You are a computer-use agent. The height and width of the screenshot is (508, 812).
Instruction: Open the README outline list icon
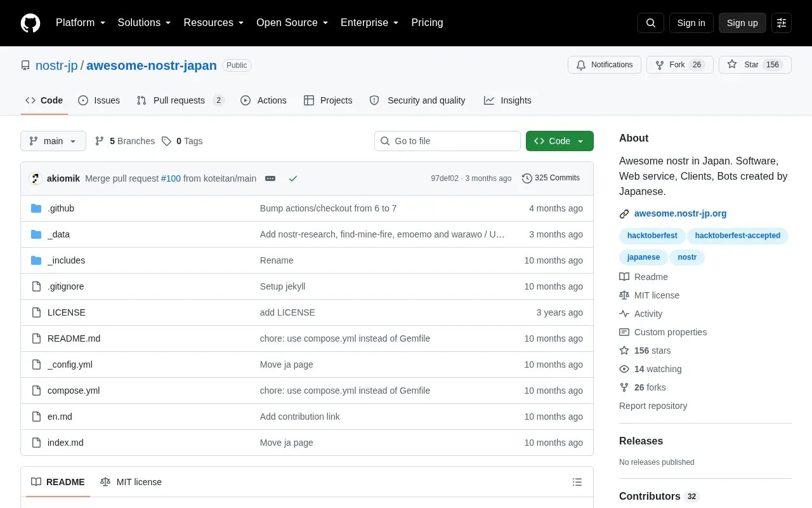click(x=577, y=482)
